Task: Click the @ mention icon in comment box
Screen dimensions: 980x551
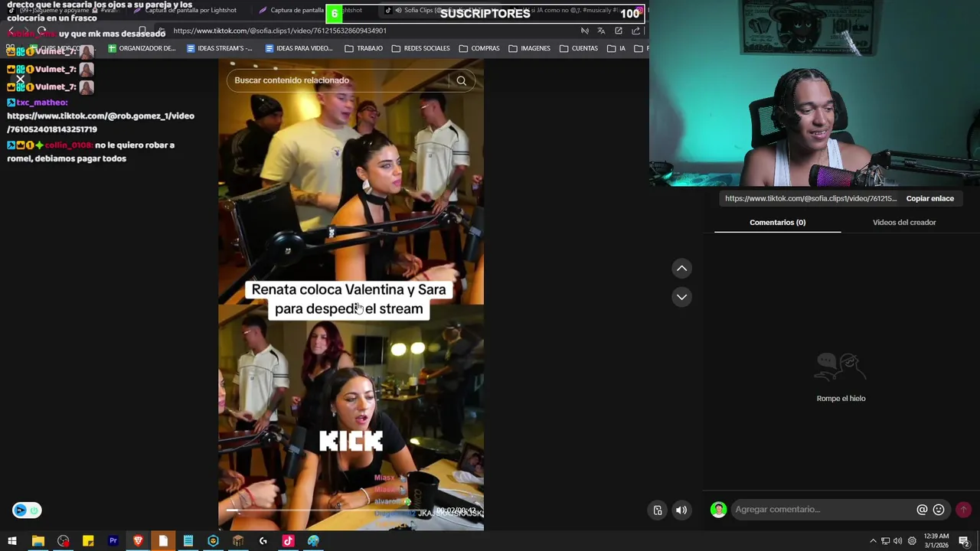Action: 922,510
